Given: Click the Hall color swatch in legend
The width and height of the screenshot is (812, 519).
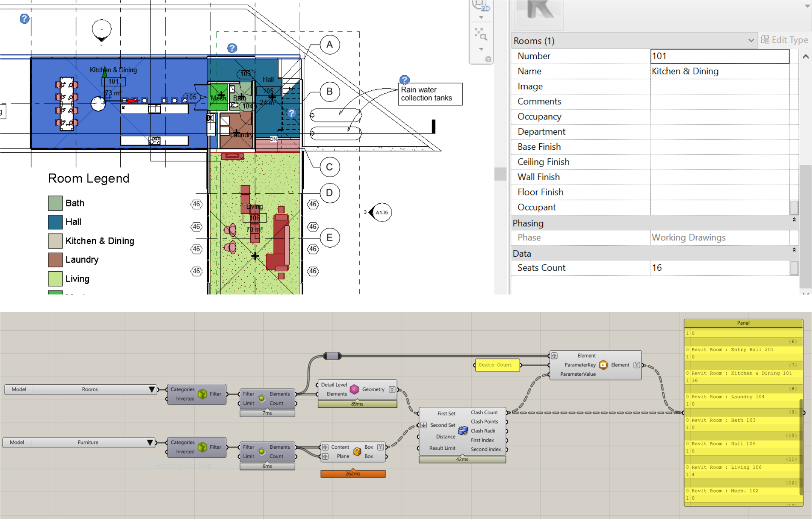Looking at the screenshot, I should [55, 222].
